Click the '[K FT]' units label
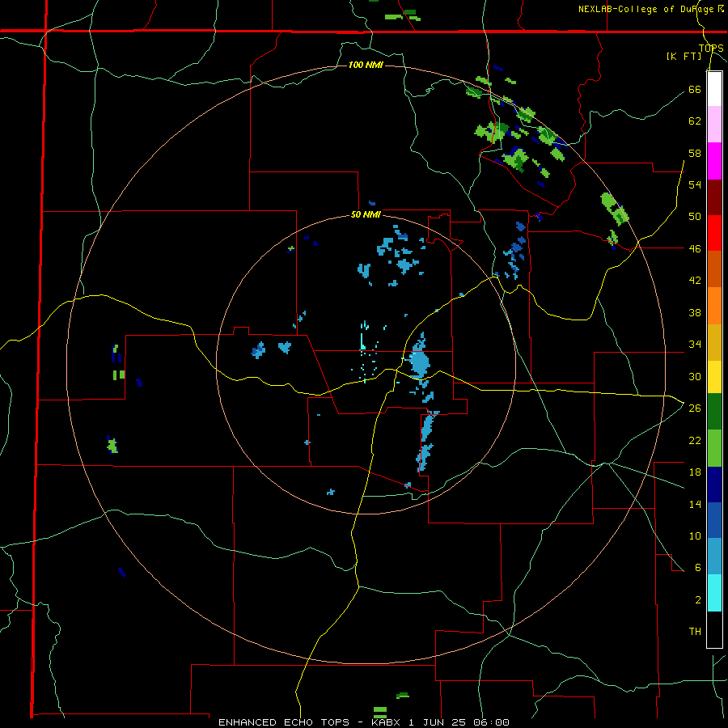The width and height of the screenshot is (728, 728). 684,57
